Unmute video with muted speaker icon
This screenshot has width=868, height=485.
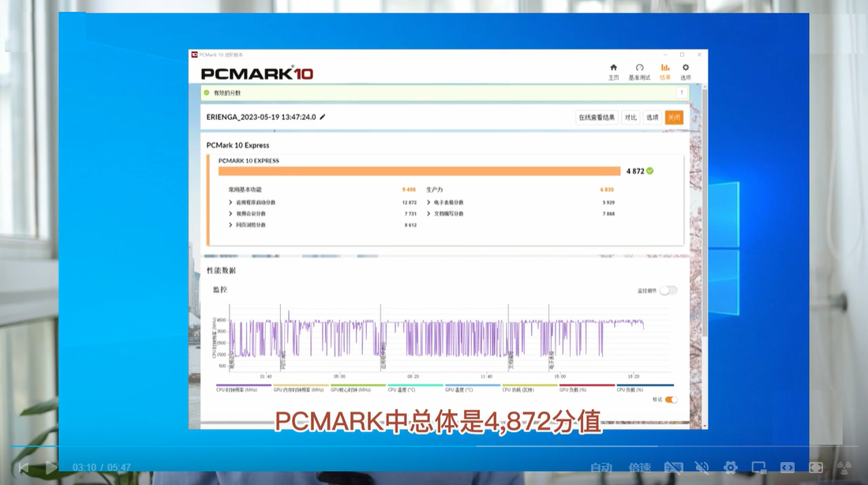(x=702, y=468)
